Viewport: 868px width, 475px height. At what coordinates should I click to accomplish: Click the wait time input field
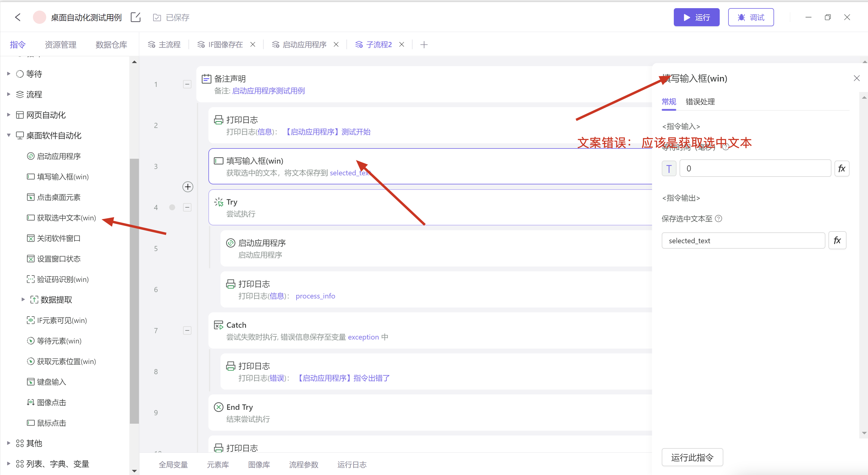point(755,168)
